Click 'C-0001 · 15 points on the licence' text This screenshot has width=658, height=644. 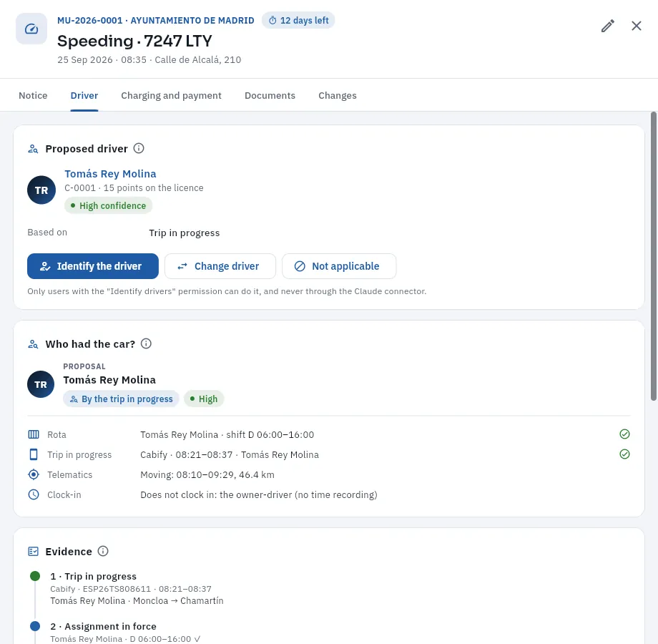pos(134,188)
